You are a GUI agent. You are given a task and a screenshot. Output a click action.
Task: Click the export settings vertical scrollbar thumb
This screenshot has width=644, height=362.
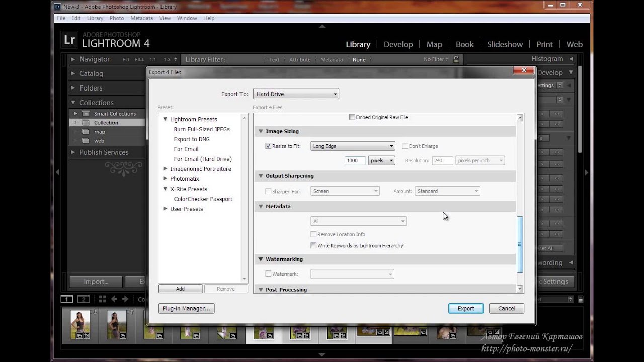coord(520,244)
